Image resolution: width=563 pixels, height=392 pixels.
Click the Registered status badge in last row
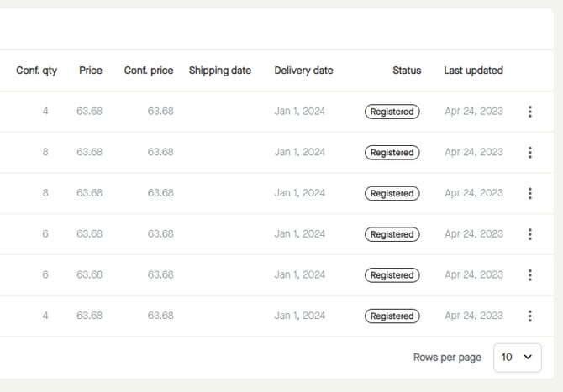click(x=392, y=316)
